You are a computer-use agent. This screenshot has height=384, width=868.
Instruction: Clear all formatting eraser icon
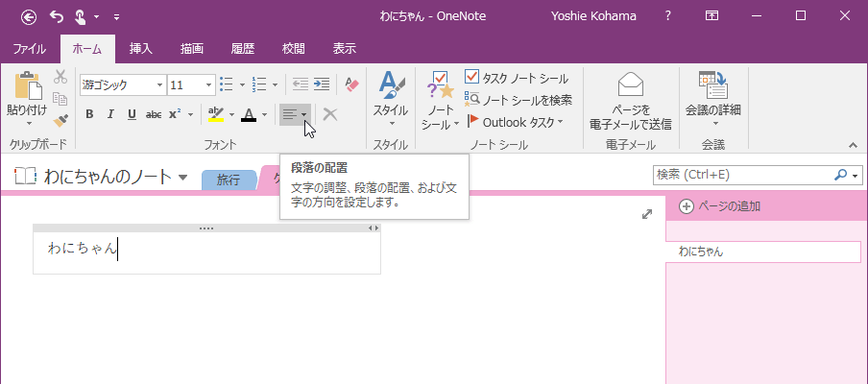[x=352, y=84]
